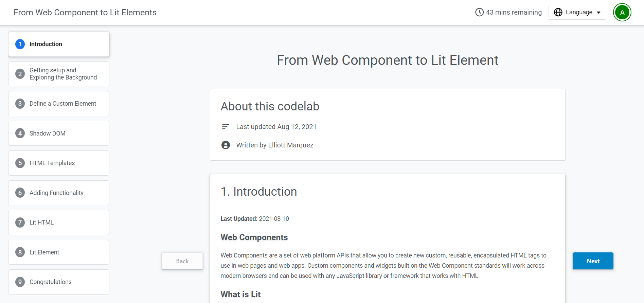This screenshot has width=644, height=303.
Task: Click the codelab title in header
Action: click(85, 13)
